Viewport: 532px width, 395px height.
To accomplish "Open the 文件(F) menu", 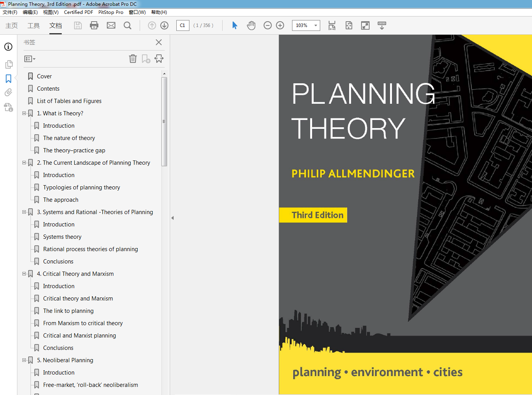I will click(10, 12).
